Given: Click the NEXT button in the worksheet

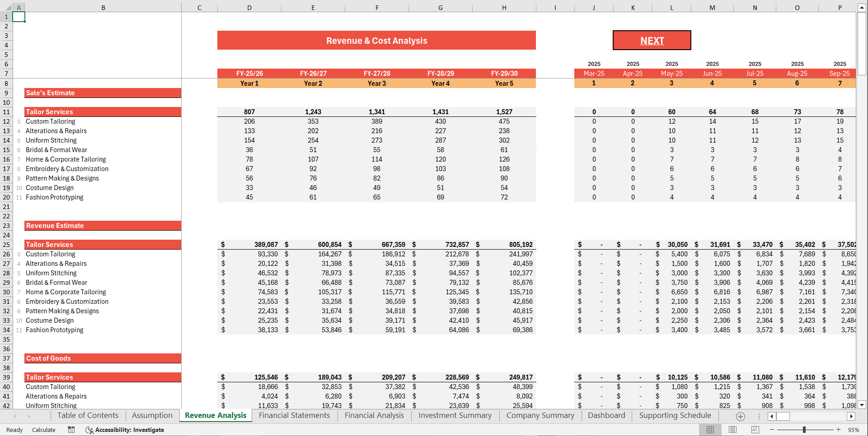Looking at the screenshot, I should coord(652,40).
